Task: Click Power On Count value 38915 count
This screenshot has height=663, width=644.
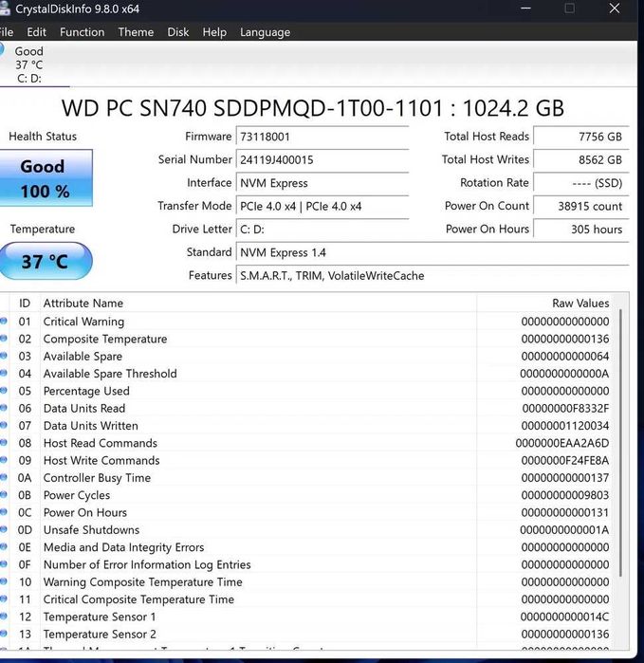Action: point(581,207)
